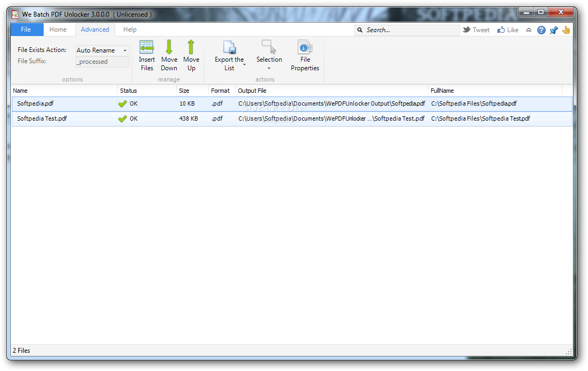This screenshot has width=588, height=371.
Task: Click the app icon in the title bar
Action: coord(14,14)
